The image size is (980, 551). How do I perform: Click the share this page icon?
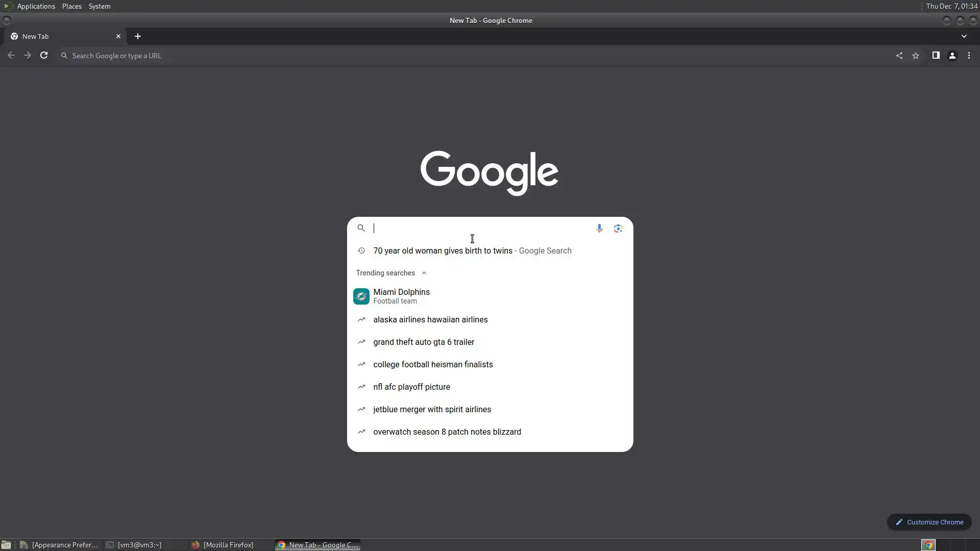point(899,56)
